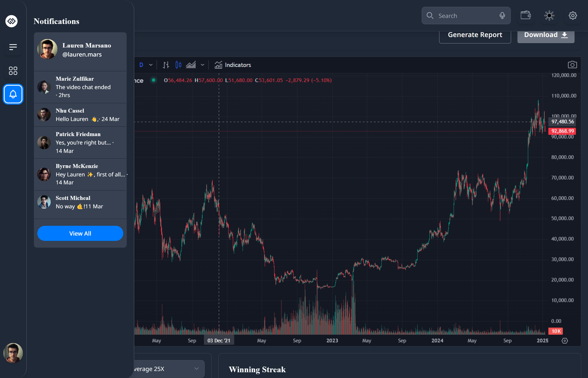Click the chart snapshot camera icon
Viewport: 588px width, 378px height.
click(572, 65)
